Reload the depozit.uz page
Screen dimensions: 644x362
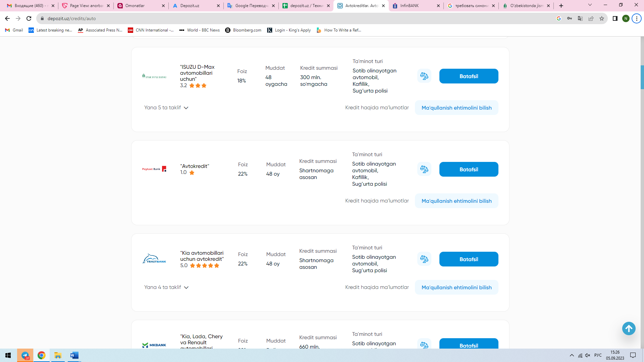tap(29, 18)
